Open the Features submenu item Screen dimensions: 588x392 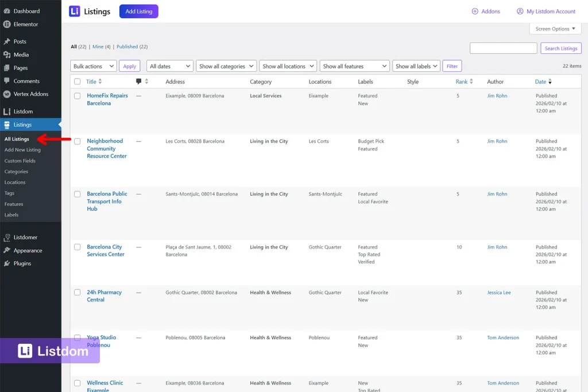[x=14, y=204]
